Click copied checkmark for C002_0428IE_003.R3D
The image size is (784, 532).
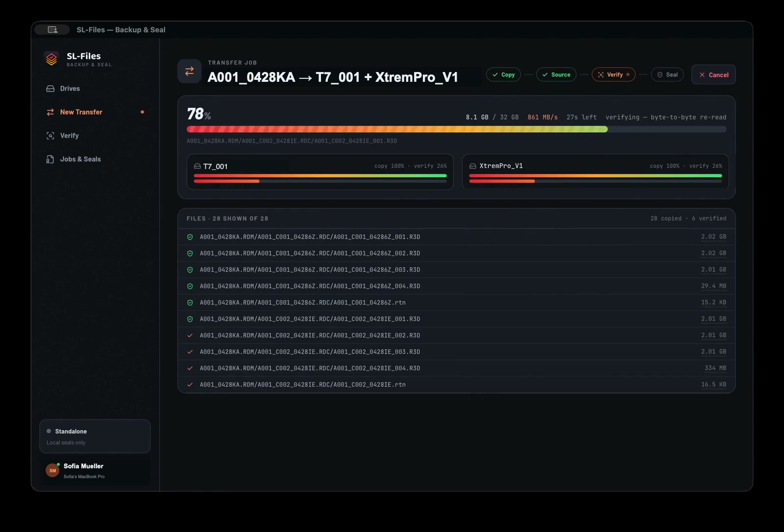pos(190,352)
